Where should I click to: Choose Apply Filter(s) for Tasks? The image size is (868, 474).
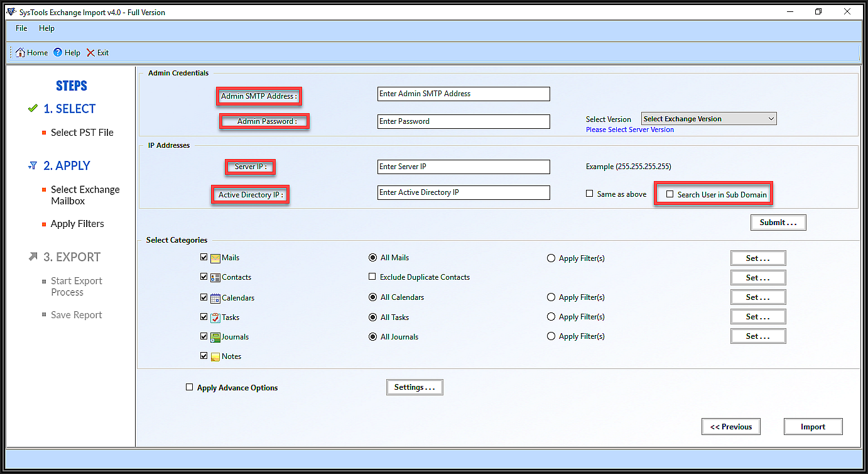[x=551, y=317]
